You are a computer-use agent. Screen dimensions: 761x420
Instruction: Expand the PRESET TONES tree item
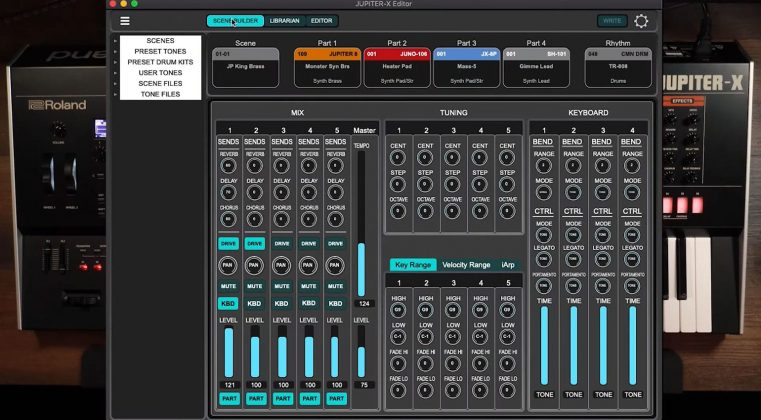click(x=116, y=51)
